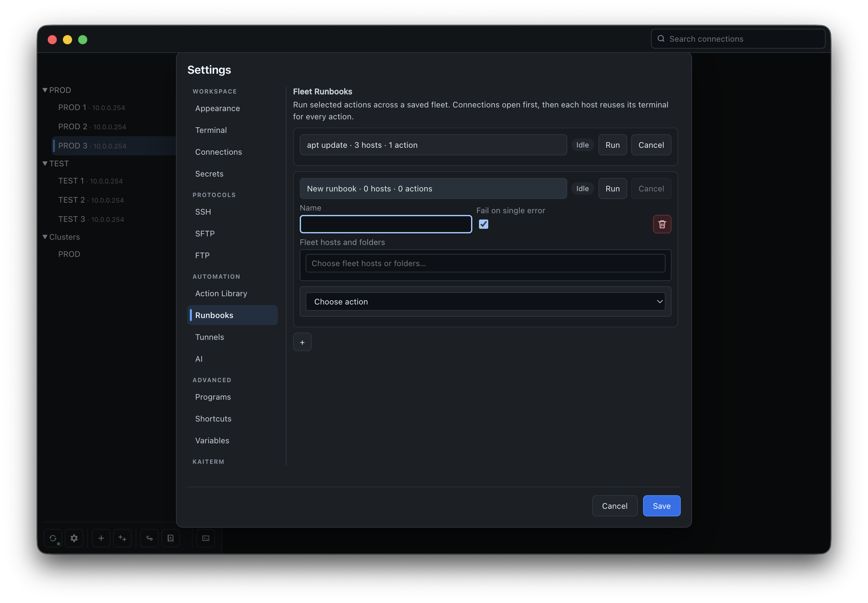Save the settings dialog
This screenshot has height=603, width=868.
tap(662, 506)
